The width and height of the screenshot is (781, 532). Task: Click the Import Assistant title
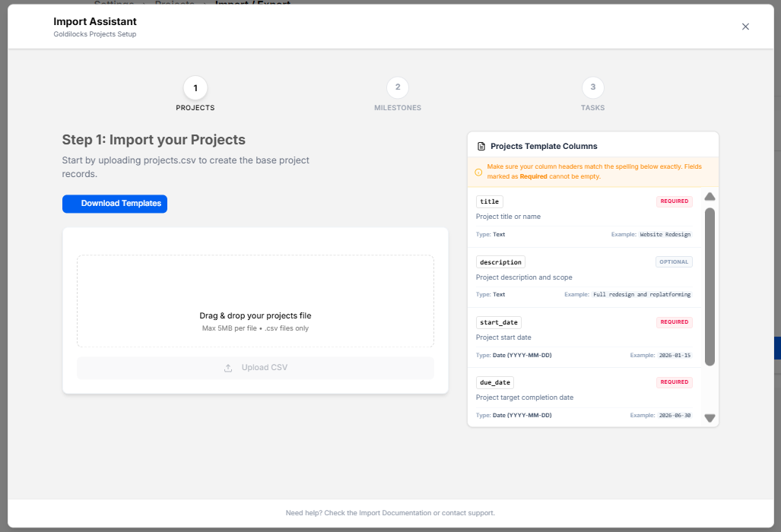pyautogui.click(x=94, y=21)
